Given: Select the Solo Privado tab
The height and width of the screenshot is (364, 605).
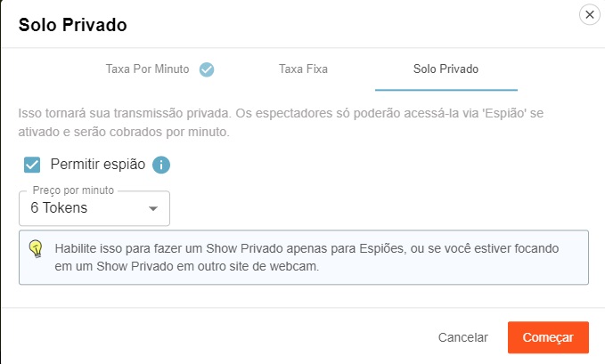Looking at the screenshot, I should coord(446,69).
